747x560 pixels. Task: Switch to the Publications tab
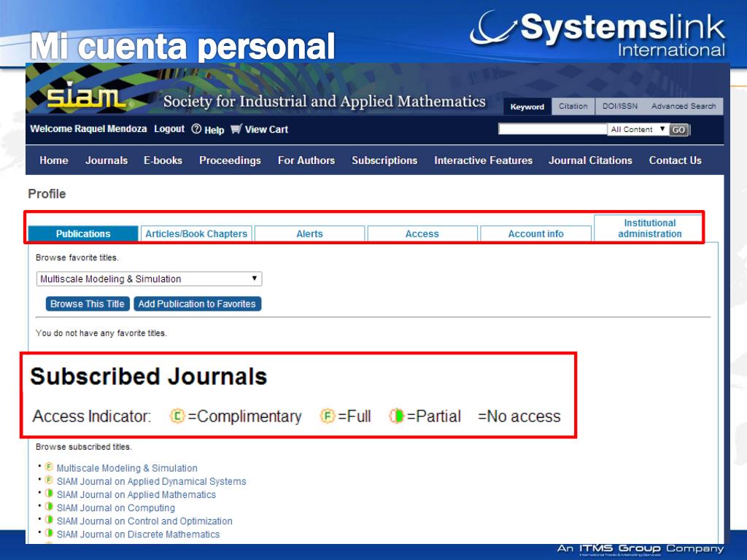83,234
